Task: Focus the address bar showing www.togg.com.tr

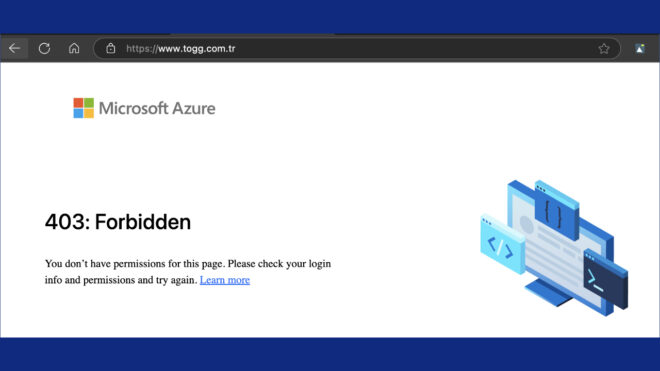Action: pos(357,48)
